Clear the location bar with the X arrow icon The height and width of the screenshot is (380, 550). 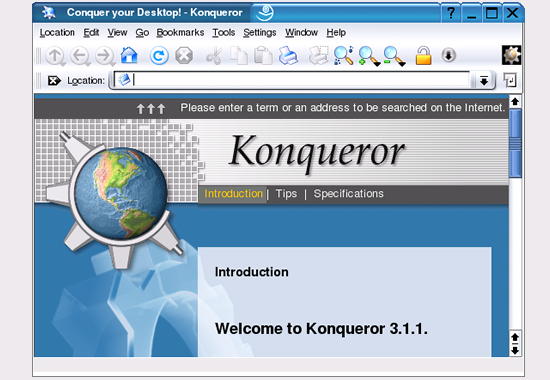tap(54, 81)
